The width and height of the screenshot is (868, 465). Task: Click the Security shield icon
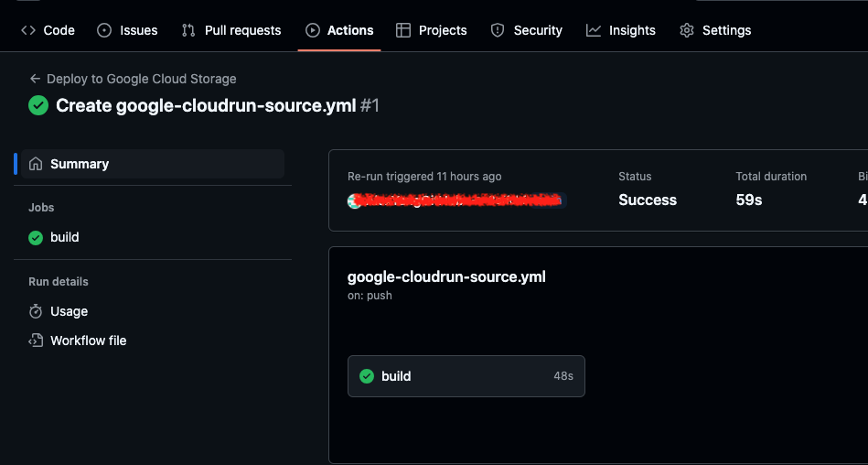click(x=498, y=30)
